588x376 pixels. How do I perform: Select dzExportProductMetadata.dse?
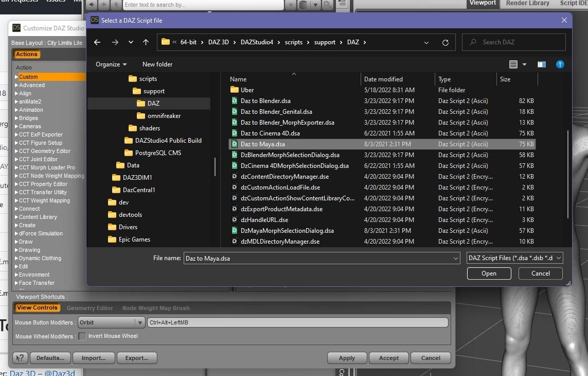point(382,209)
